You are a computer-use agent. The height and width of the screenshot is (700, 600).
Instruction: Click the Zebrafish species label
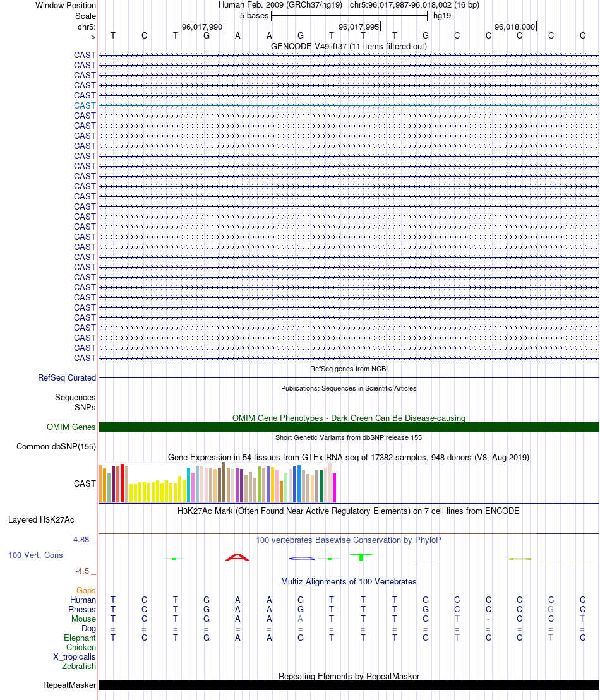point(78,666)
